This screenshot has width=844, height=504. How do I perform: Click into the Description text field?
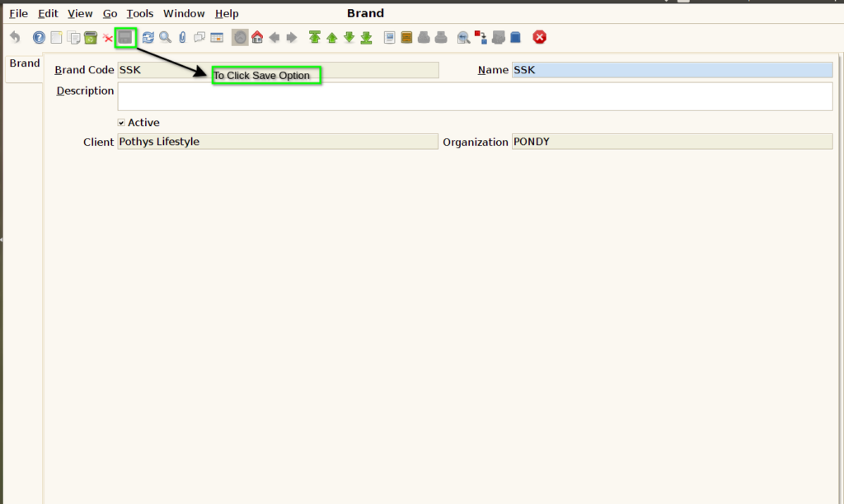[476, 97]
